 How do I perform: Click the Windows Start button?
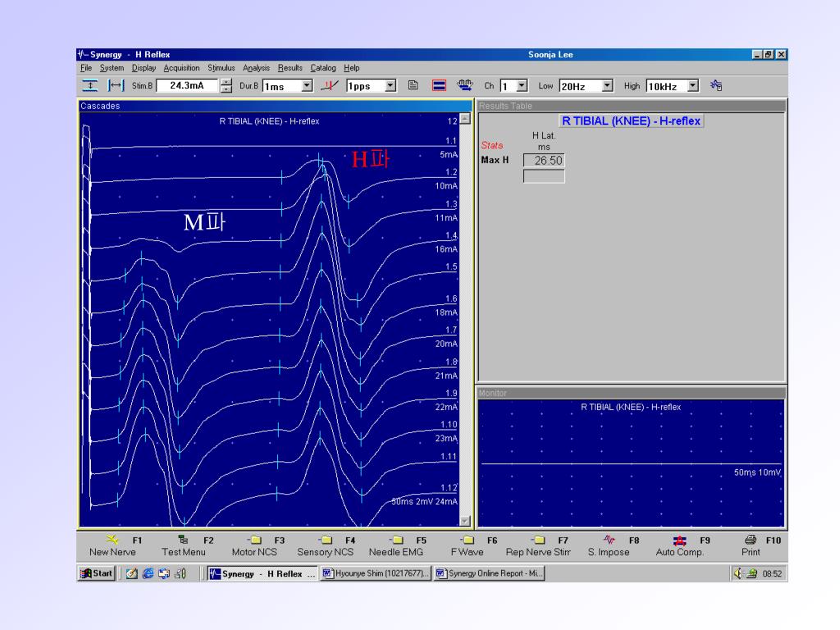97,573
